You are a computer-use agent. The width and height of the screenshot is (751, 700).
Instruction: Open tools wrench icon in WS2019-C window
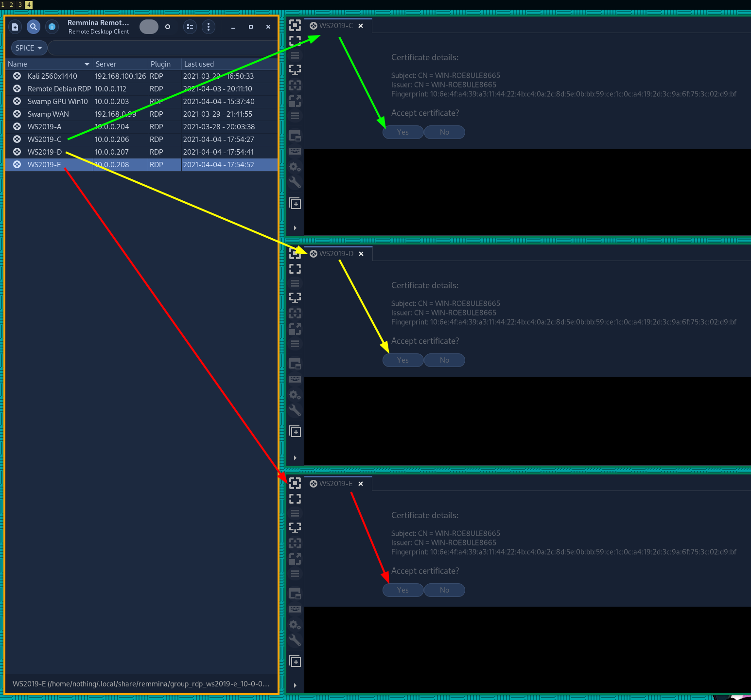pyautogui.click(x=295, y=182)
